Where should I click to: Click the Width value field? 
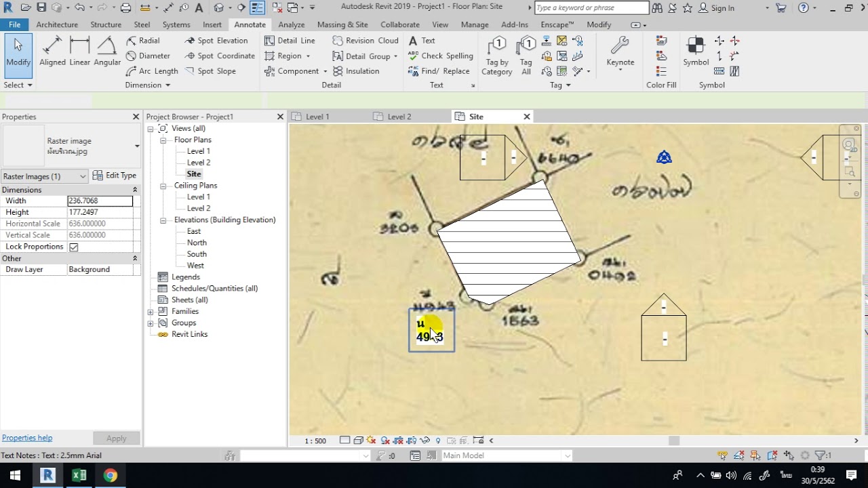(x=100, y=201)
